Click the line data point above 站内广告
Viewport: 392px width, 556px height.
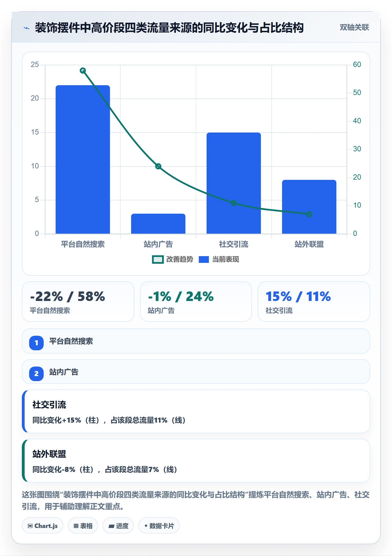click(158, 166)
